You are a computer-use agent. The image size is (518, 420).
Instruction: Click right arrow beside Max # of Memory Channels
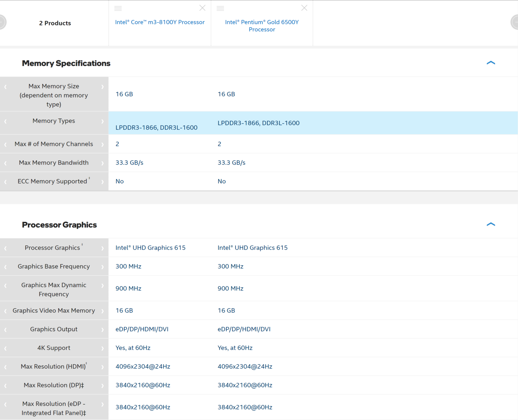point(102,145)
